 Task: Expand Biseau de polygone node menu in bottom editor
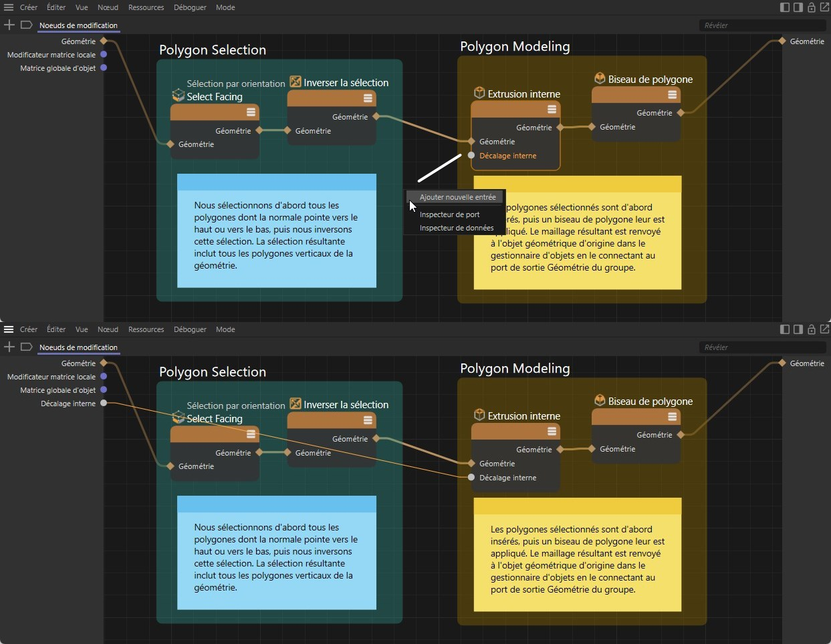point(672,417)
